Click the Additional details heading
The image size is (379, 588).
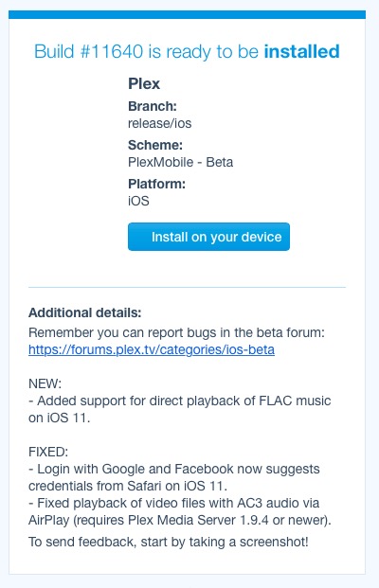click(x=85, y=312)
